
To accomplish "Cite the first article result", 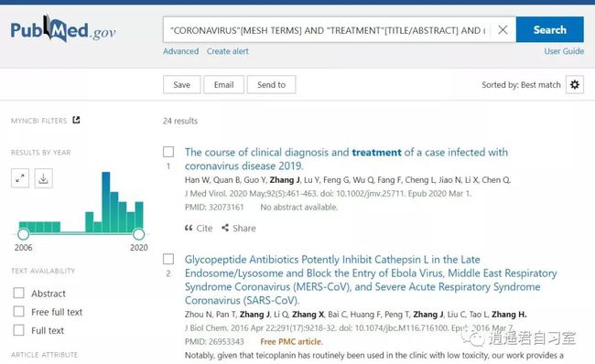I will point(199,228).
